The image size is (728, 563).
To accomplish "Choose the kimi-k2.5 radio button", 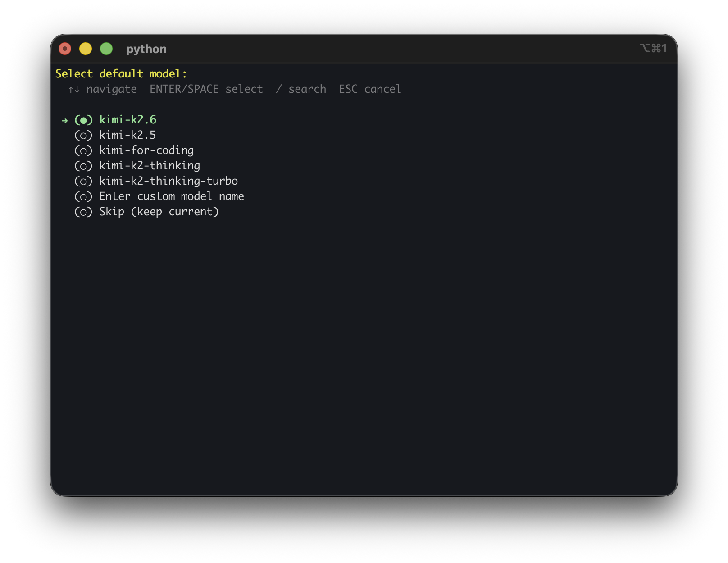I will pyautogui.click(x=83, y=135).
